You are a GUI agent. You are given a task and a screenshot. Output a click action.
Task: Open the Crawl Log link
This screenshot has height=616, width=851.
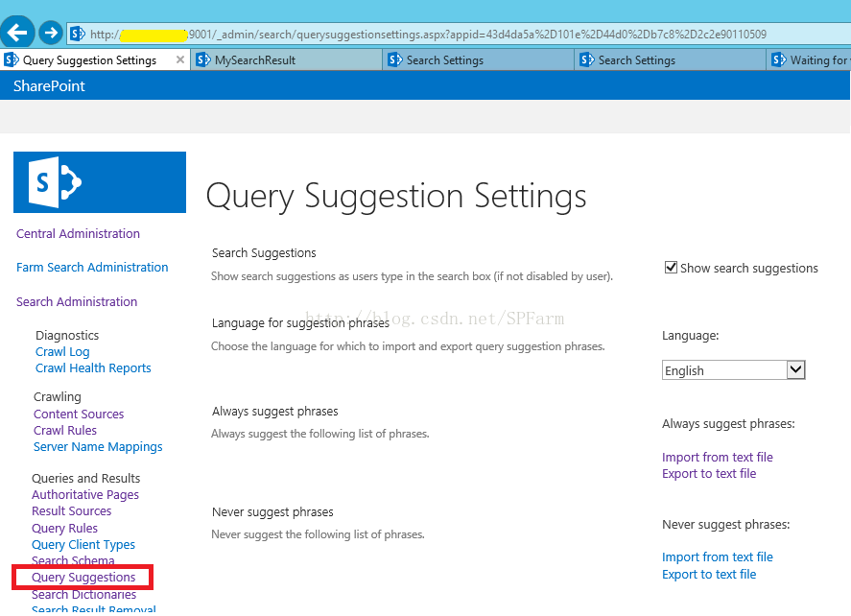click(x=62, y=352)
